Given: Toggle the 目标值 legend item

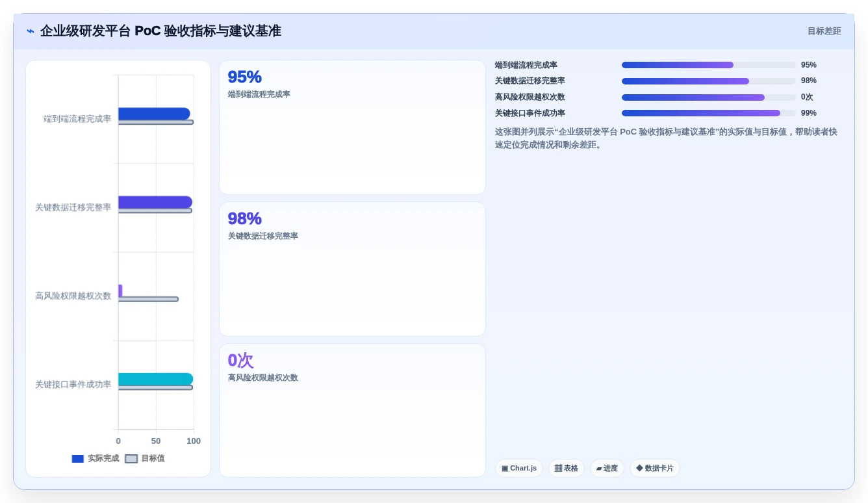Looking at the screenshot, I should tap(145, 458).
